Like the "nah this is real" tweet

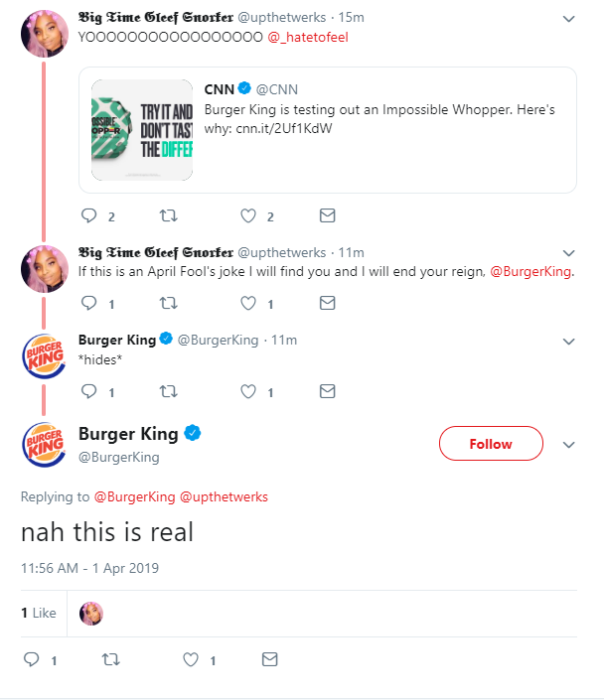(191, 658)
